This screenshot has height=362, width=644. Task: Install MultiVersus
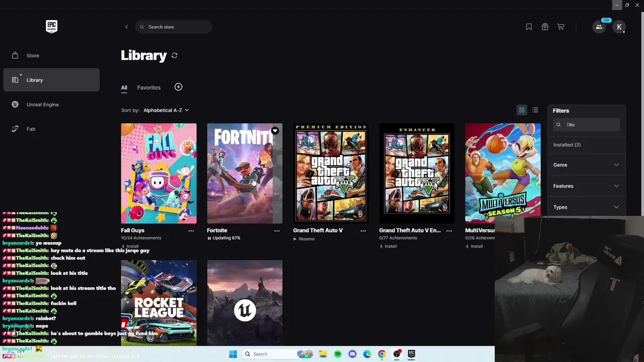pos(474,246)
